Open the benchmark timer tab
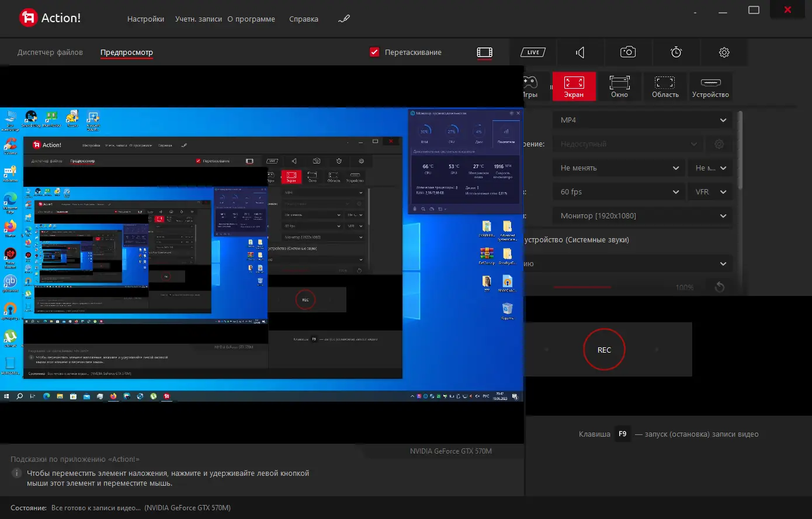This screenshot has width=812, height=519. (x=676, y=53)
